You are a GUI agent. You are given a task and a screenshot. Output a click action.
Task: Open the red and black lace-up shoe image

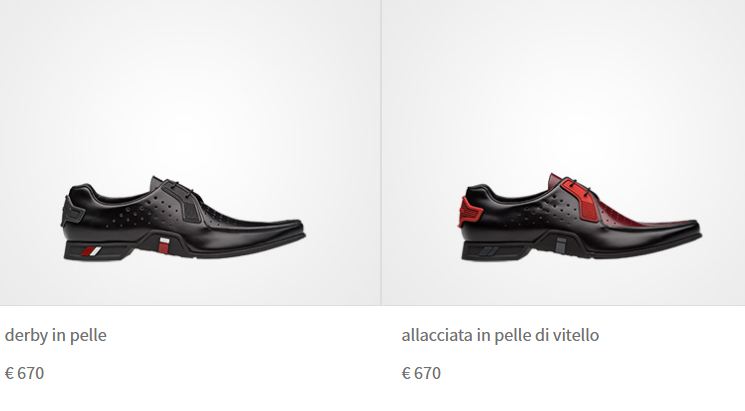580,217
